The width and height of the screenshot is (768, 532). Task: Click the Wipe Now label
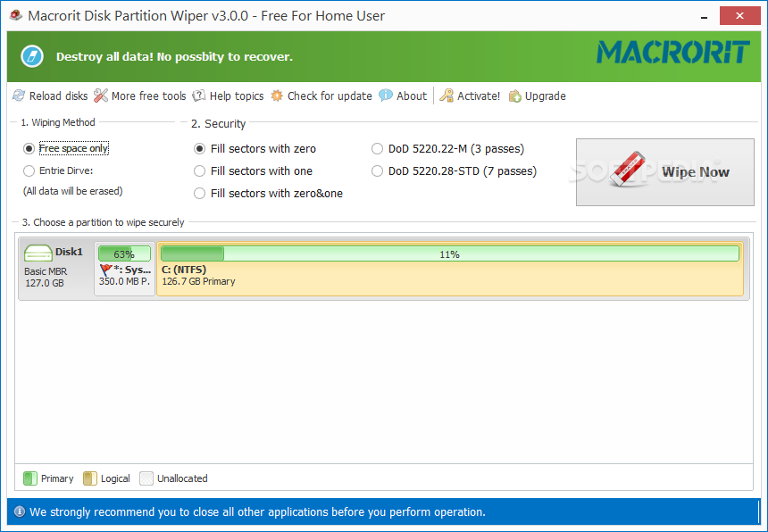click(696, 171)
